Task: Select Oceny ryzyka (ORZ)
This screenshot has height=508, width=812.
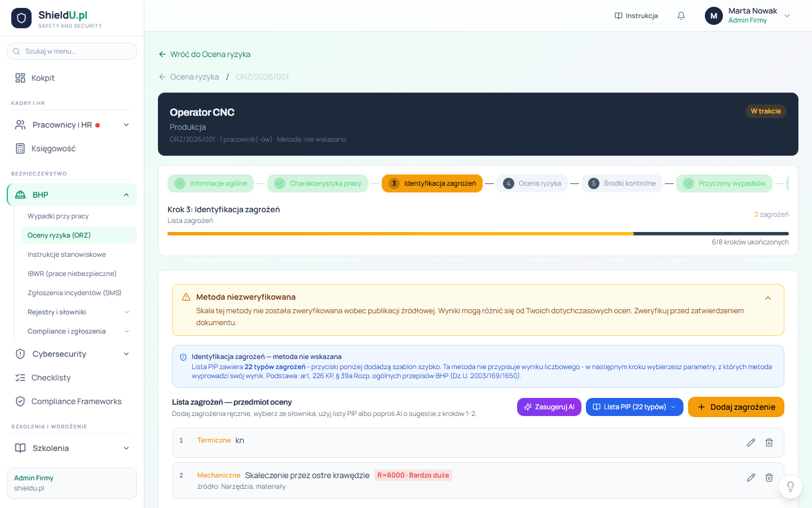Action: (78, 235)
